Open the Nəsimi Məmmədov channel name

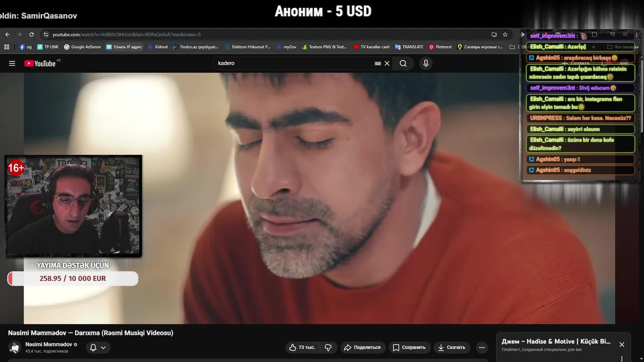click(49, 344)
